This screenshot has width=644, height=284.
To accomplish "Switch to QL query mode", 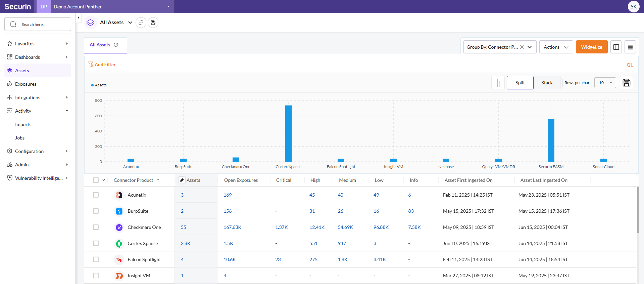I will tap(630, 65).
